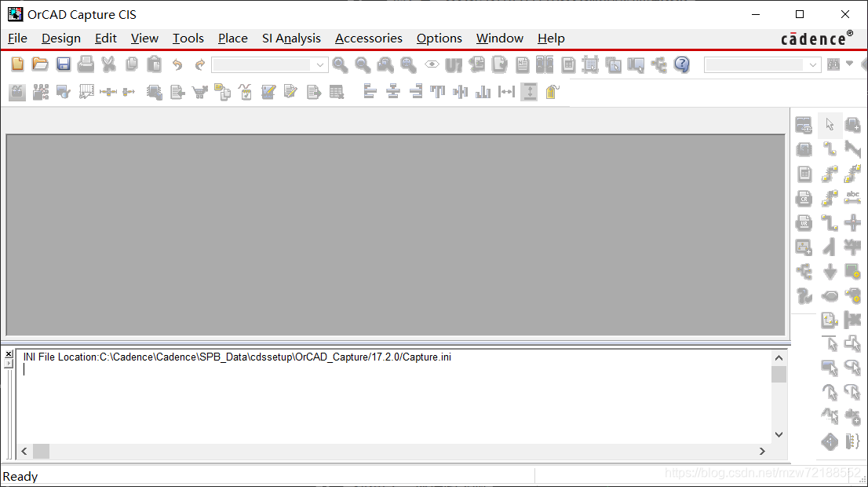
Task: Select the Place Junction cross tool
Action: [852, 223]
